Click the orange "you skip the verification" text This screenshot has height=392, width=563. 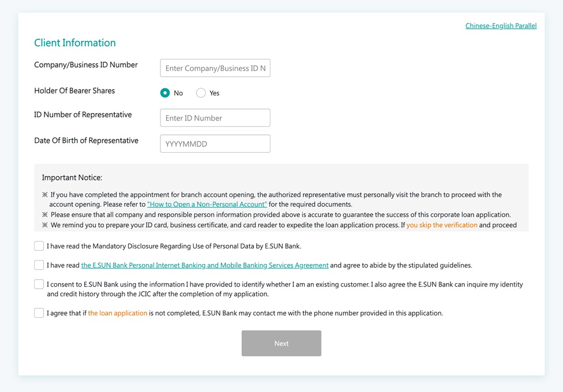click(x=442, y=225)
